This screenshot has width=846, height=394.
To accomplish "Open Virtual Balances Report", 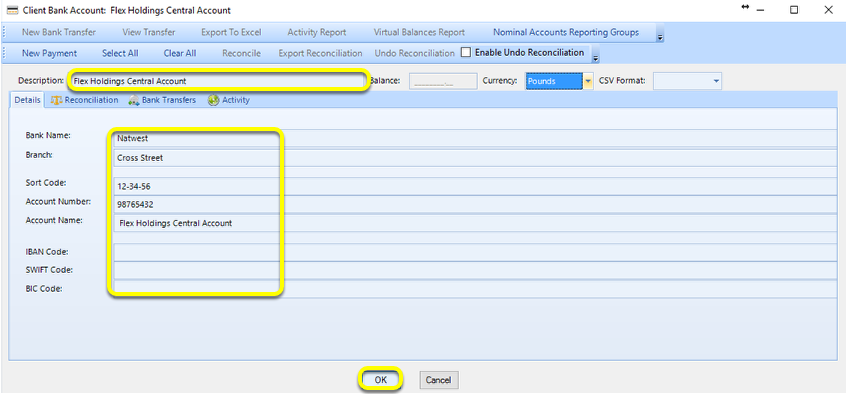I will coord(419,32).
